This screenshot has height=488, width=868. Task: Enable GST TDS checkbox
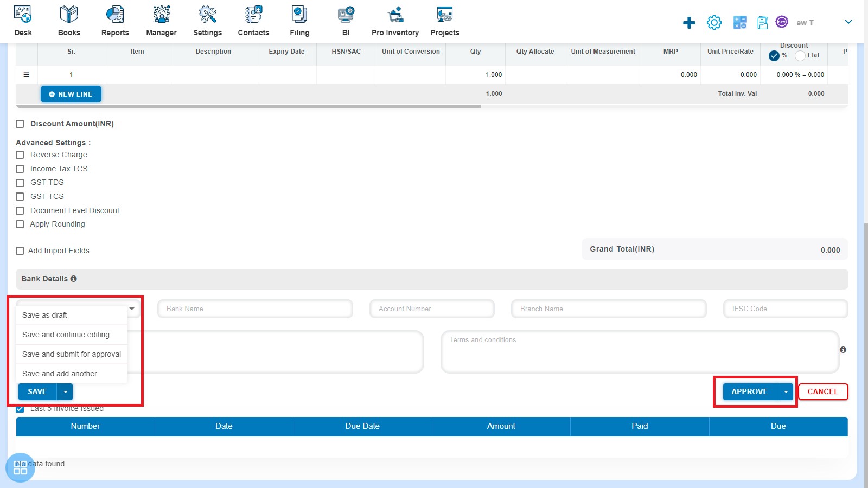20,183
